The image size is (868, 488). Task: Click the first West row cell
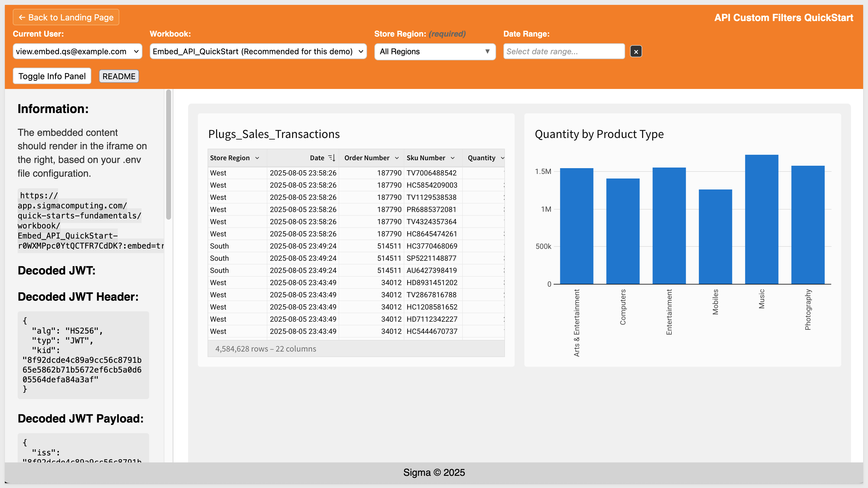pos(218,173)
